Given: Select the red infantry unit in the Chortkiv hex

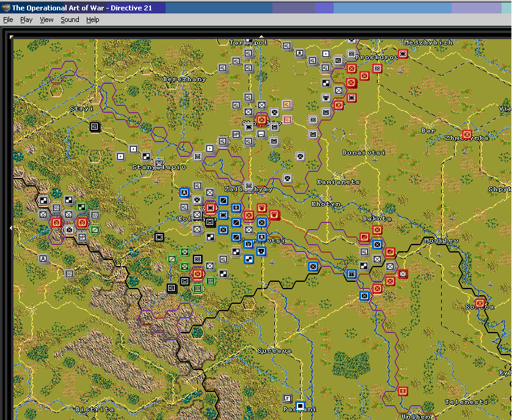Looking at the screenshot, I should tap(261, 119).
